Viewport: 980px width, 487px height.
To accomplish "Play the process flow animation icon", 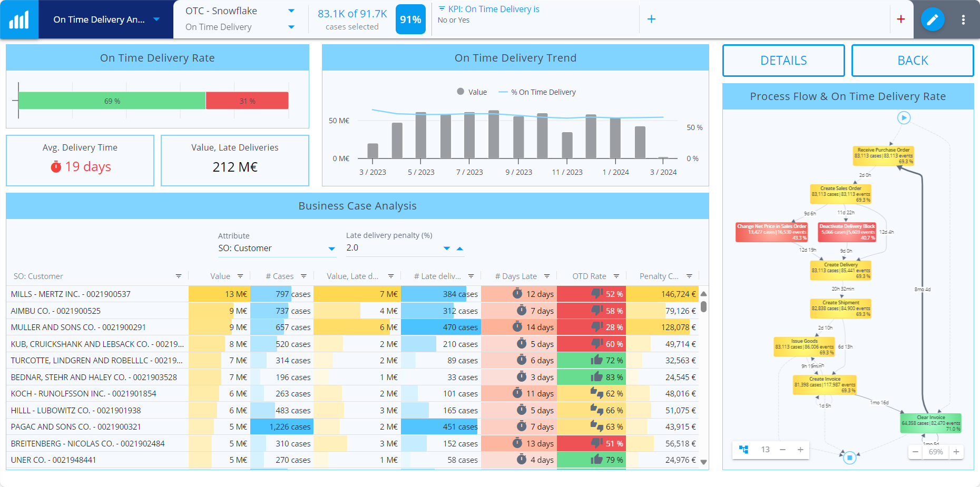I will (904, 118).
